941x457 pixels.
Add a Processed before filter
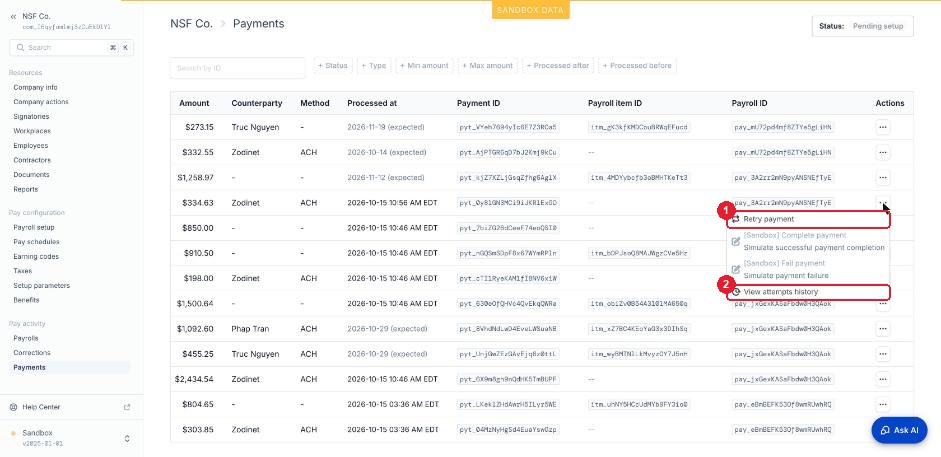(x=637, y=65)
